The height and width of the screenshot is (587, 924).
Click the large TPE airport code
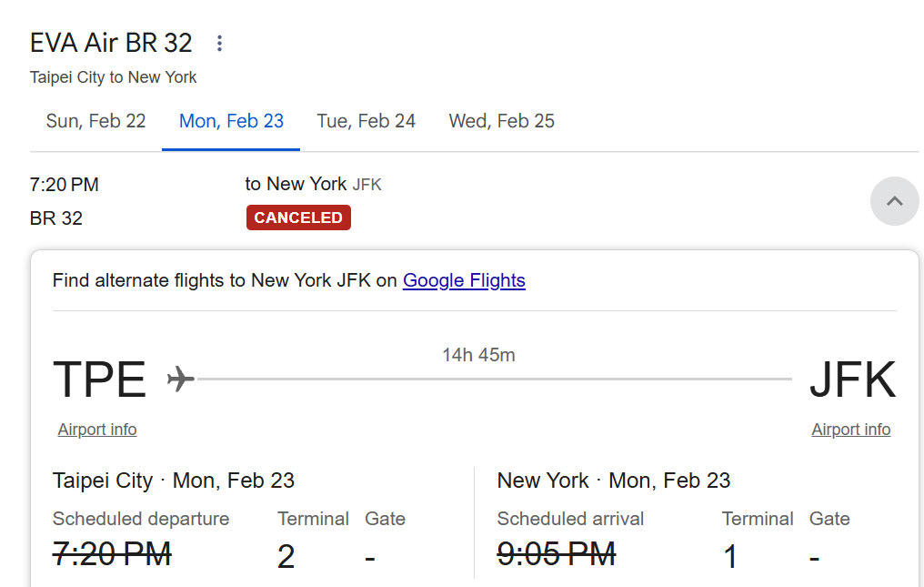pos(100,380)
